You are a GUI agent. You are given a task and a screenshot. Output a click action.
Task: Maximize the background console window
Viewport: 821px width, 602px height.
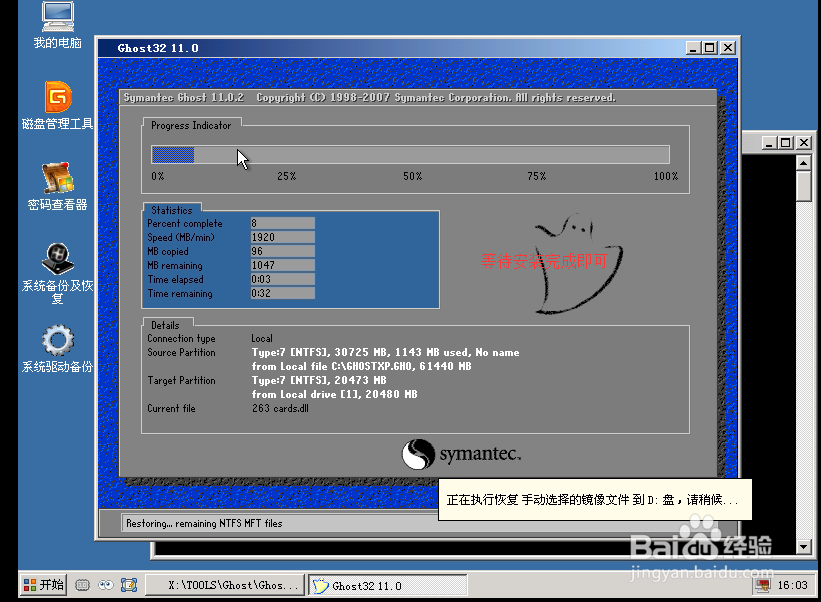785,142
